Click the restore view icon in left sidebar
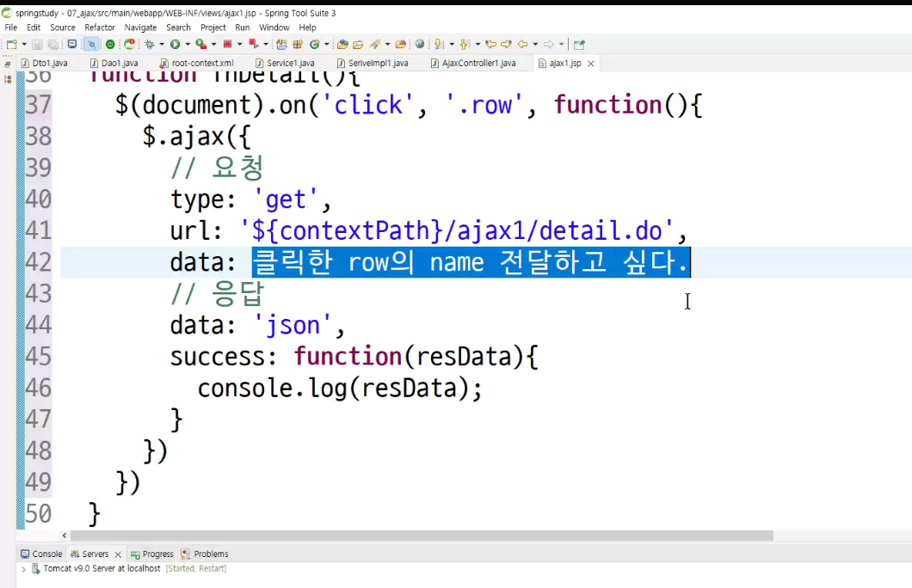The image size is (912, 588). pos(8,64)
